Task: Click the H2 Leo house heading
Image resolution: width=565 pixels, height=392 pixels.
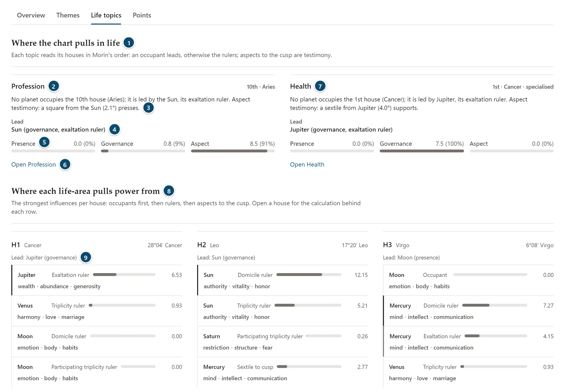Action: click(x=208, y=245)
